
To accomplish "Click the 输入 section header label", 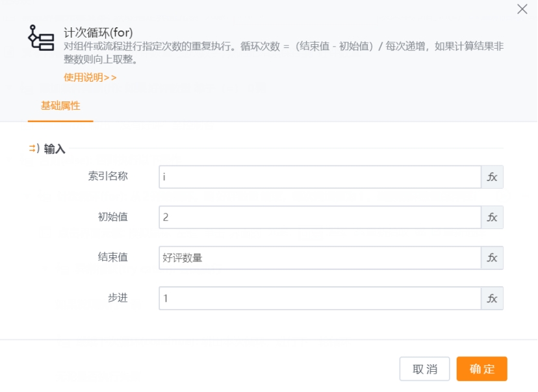I will click(47, 148).
